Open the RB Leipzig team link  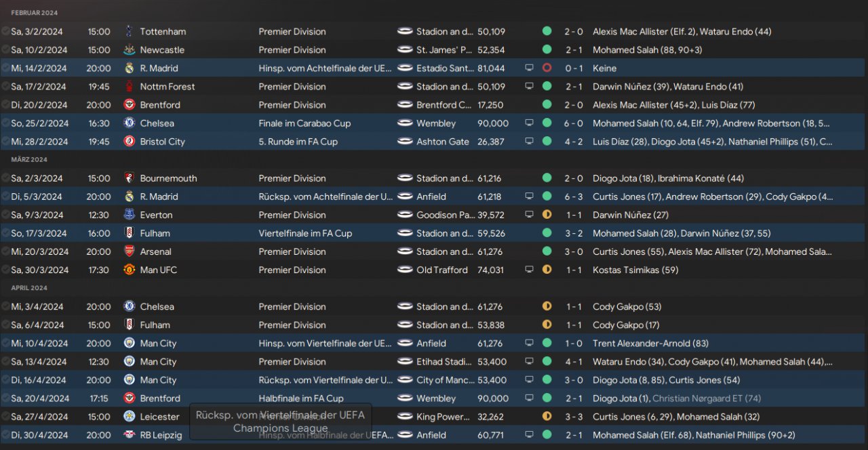click(x=161, y=435)
